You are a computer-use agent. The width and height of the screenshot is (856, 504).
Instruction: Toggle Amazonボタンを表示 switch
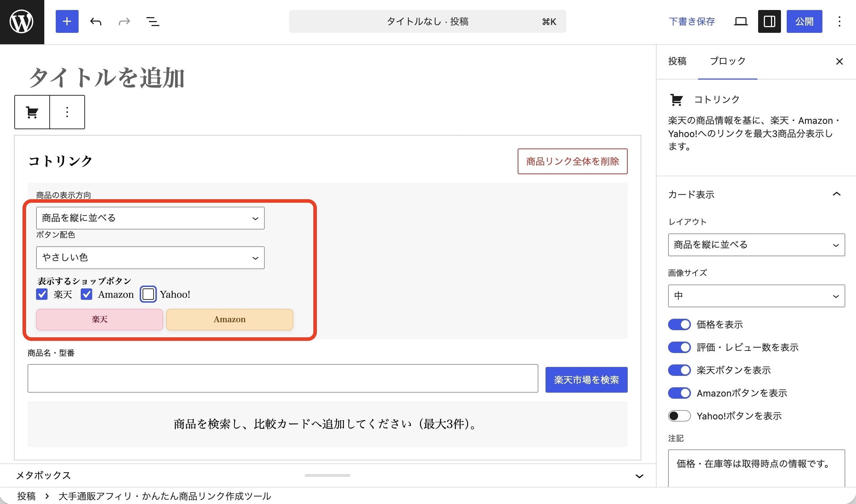[680, 393]
